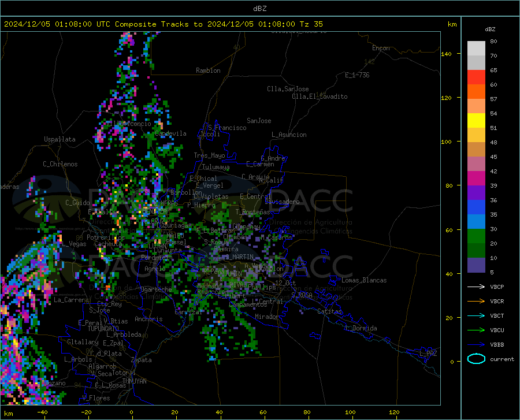This screenshot has width=520, height=420.
Task: Click the 'Uspallata' place label
Action: [x=60, y=139]
